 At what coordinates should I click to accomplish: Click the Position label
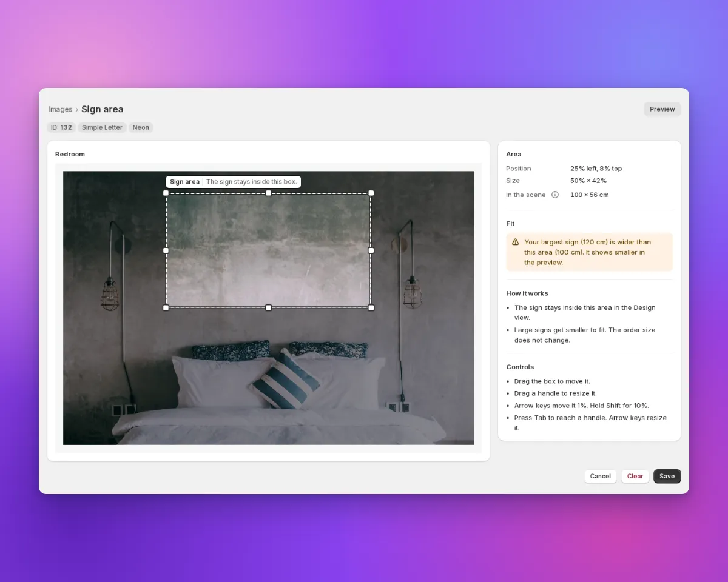519,169
